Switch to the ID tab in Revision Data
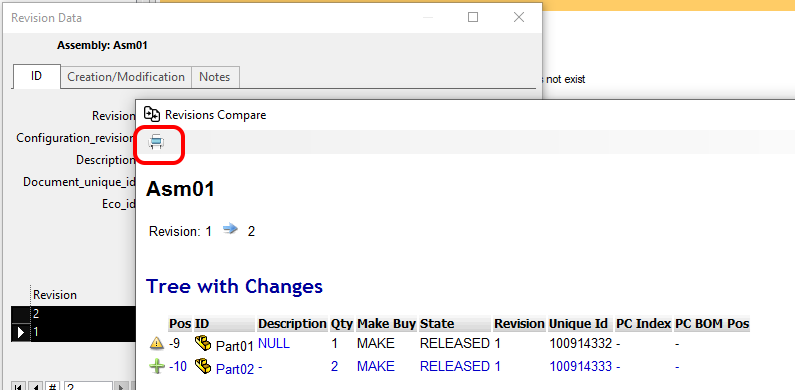 pos(37,77)
